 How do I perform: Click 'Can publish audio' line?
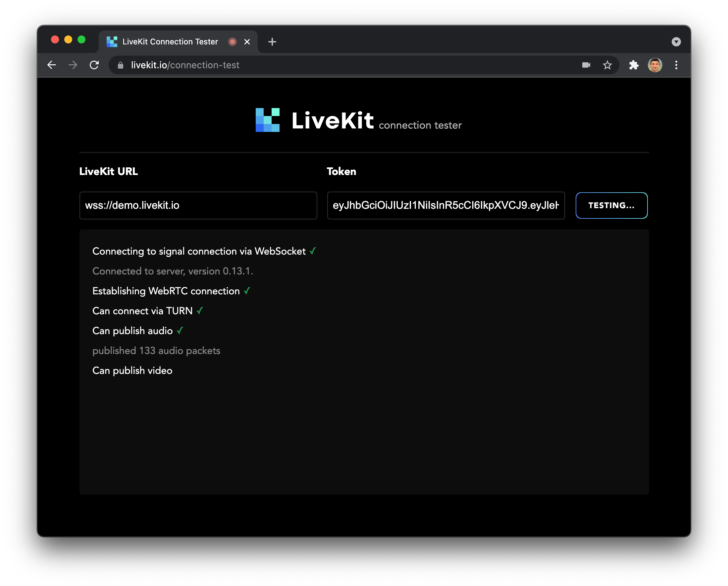tap(132, 331)
